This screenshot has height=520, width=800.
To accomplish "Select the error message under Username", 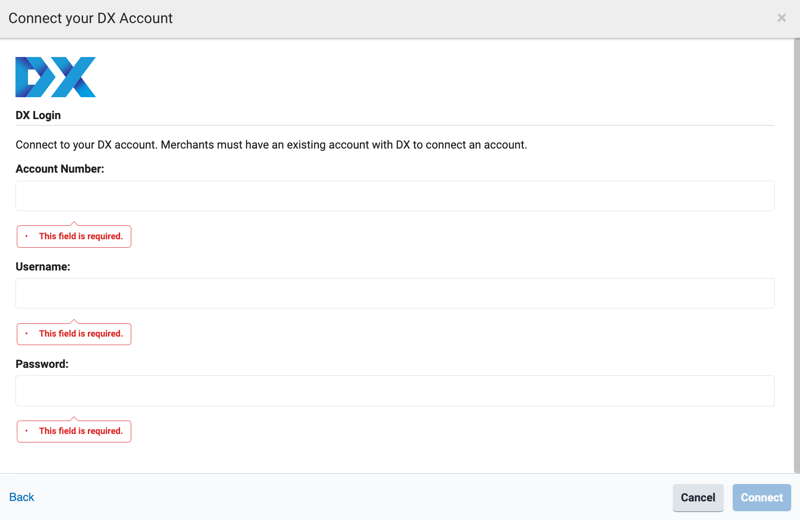I will coord(74,334).
